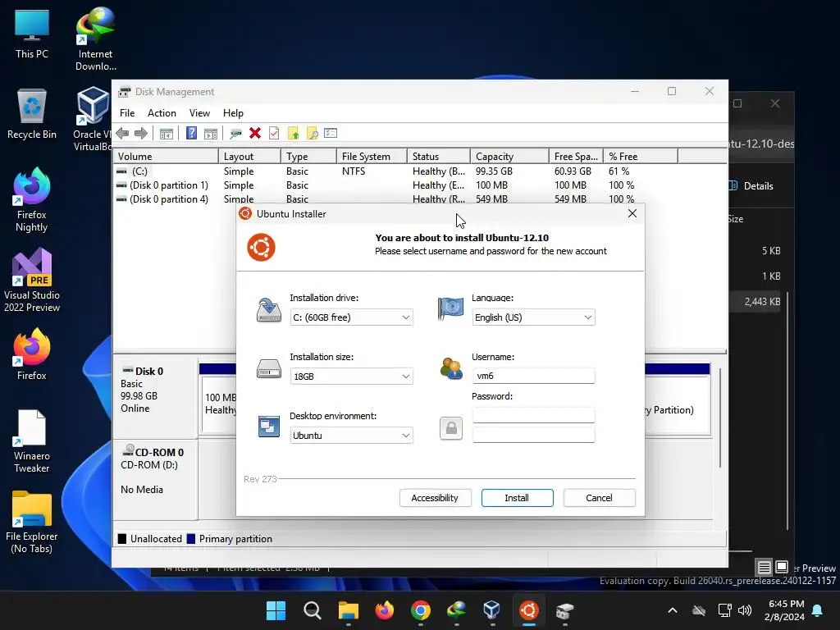Click Disk 0 label in graphical view

[149, 372]
